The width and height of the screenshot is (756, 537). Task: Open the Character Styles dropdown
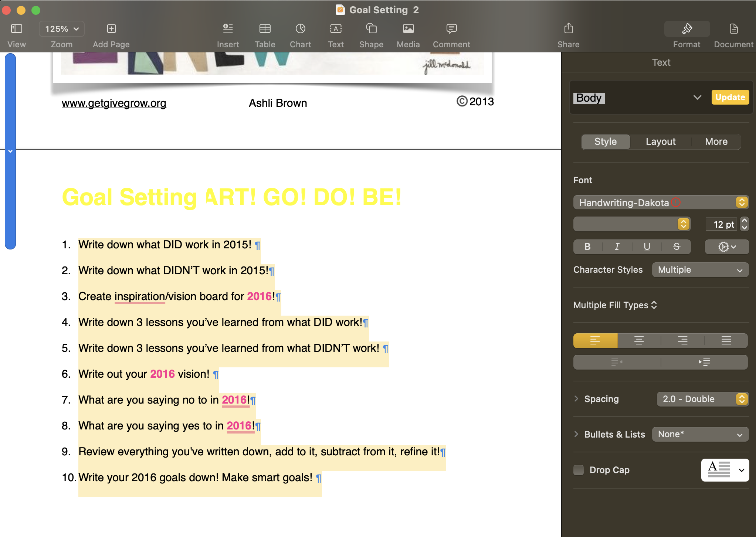pos(700,270)
